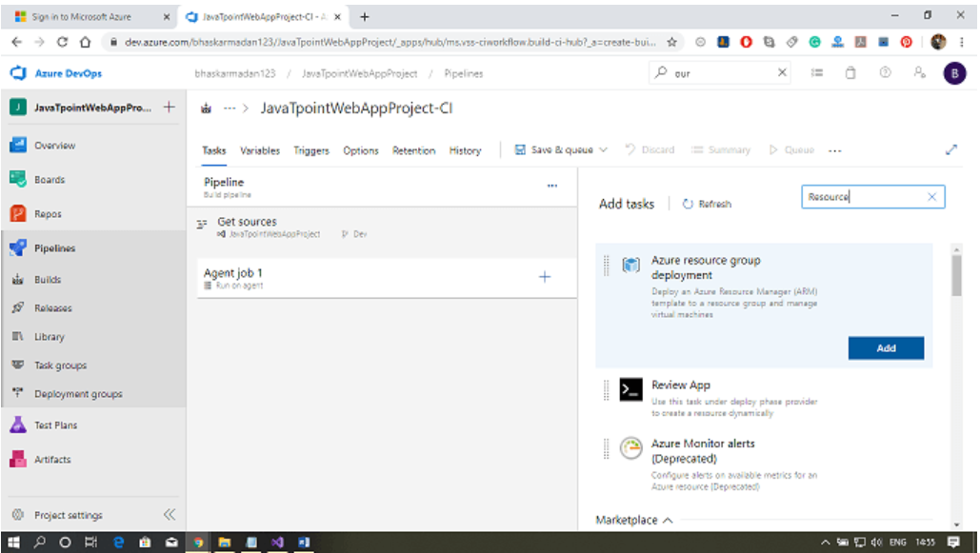Open Releases in the sidebar
980x553 pixels.
pos(54,306)
